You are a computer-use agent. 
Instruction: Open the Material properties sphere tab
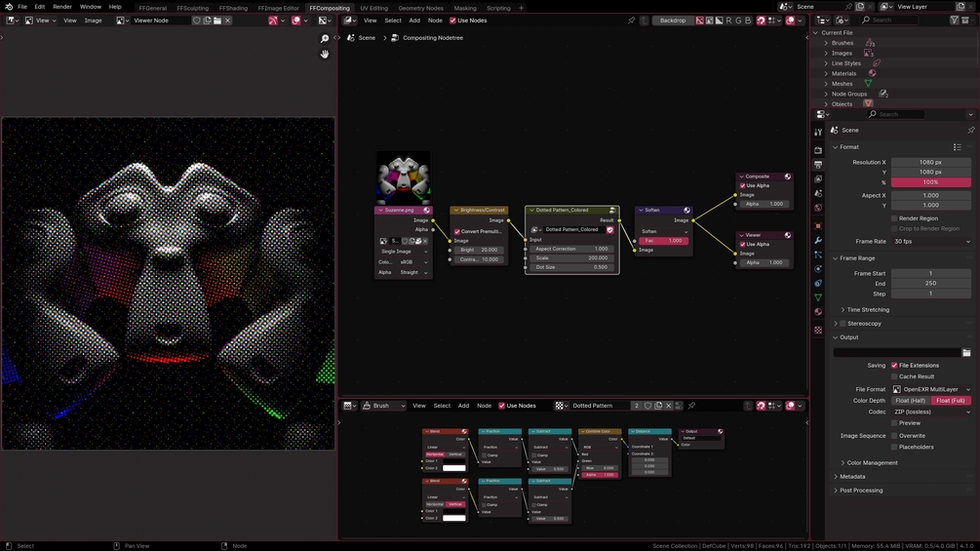[x=818, y=312]
